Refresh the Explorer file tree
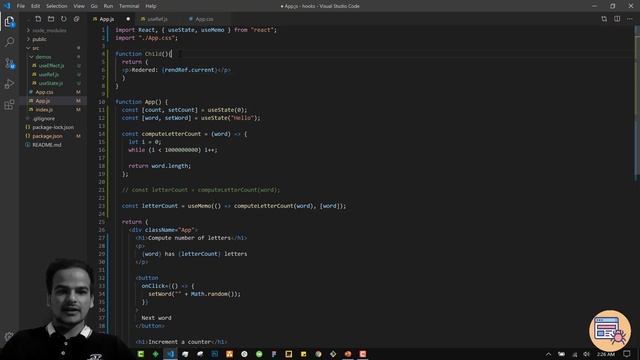The image size is (640, 360). pos(64,19)
